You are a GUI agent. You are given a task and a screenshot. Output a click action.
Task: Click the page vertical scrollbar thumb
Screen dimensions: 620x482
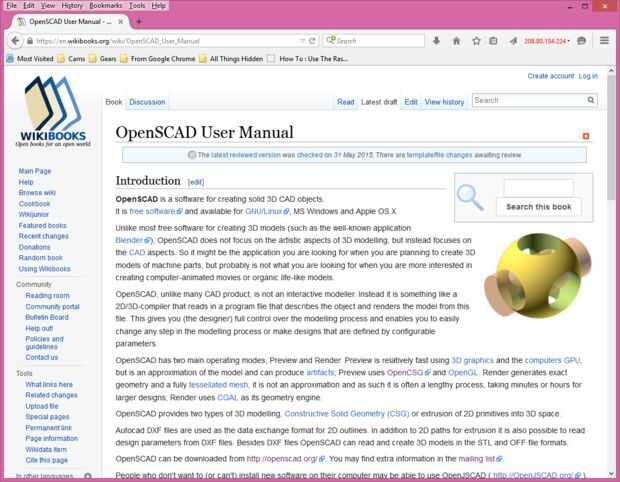click(611, 138)
